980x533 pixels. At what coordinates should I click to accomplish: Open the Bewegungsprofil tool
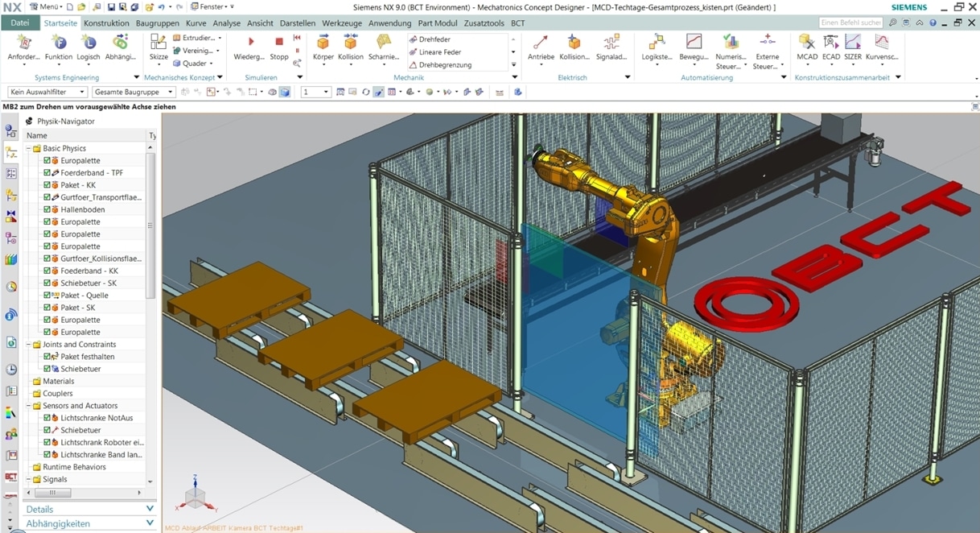[694, 48]
